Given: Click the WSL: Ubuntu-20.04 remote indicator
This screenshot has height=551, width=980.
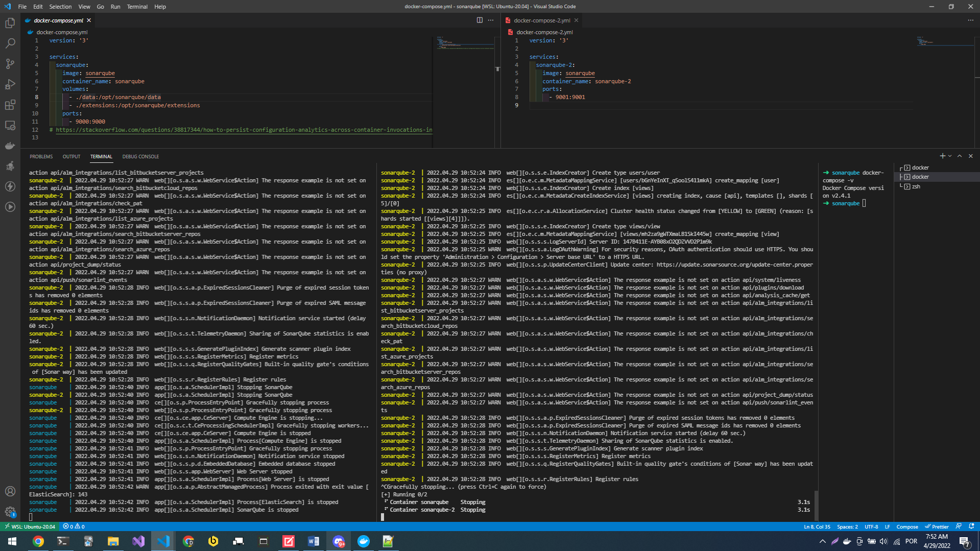Looking at the screenshot, I should [x=30, y=526].
